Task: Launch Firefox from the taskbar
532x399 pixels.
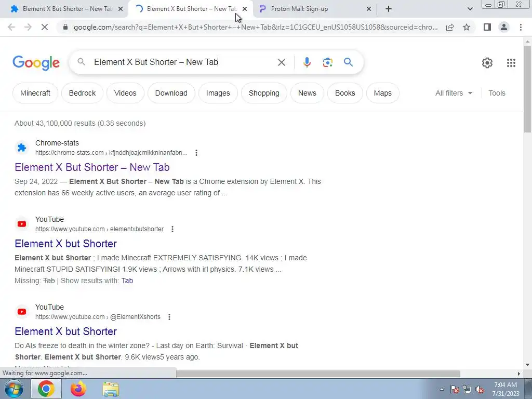Action: (x=78, y=389)
